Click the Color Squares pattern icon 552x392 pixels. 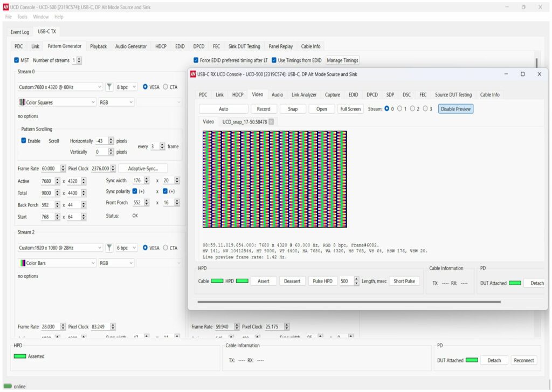22,102
